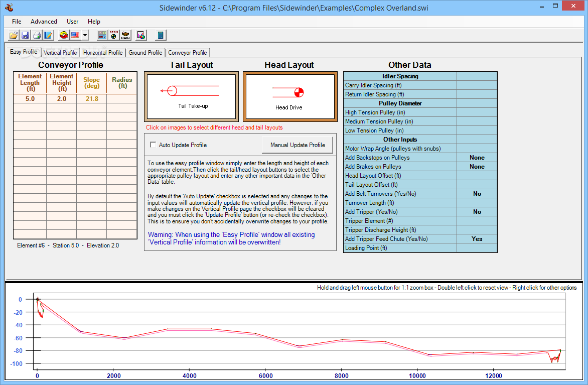The image size is (588, 385).
Task: Click the Return Idler Spacing value cell
Action: coord(477,94)
